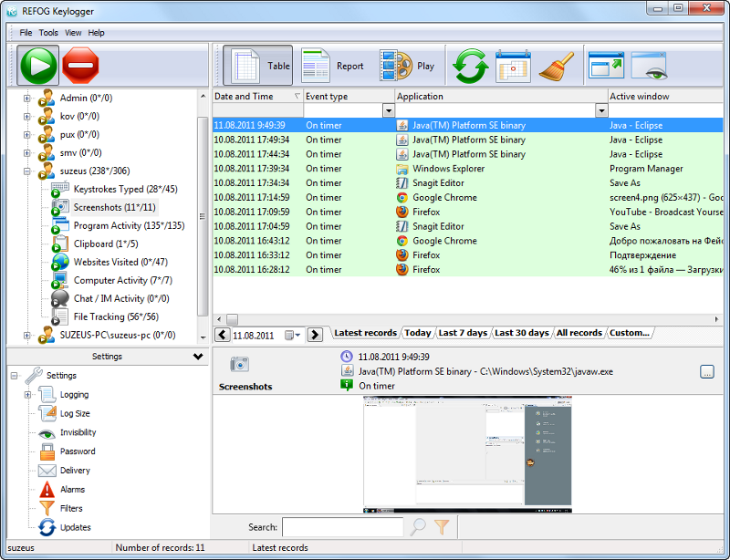This screenshot has width=730, height=560.
Task: Click the next date arrow button
Action: [x=315, y=335]
